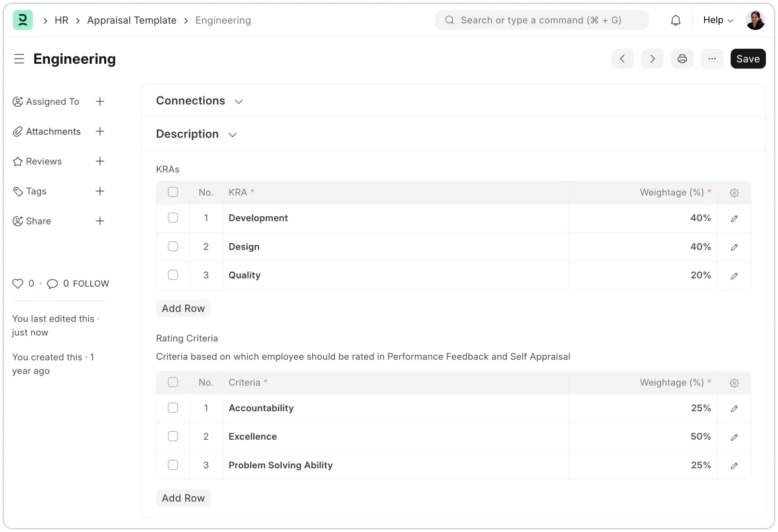The width and height of the screenshot is (778, 532).
Task: Toggle the sidebar with the hamburger icon
Action: tap(19, 58)
